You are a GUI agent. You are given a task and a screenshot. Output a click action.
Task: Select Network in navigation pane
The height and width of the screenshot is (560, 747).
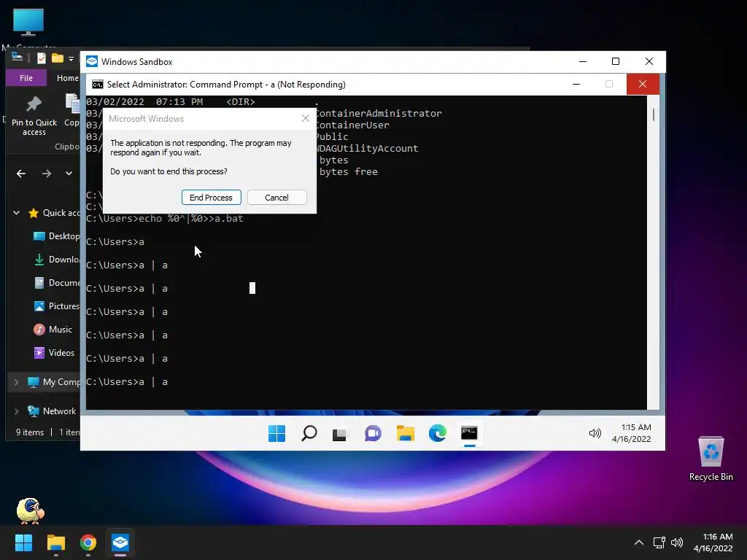[52, 411]
